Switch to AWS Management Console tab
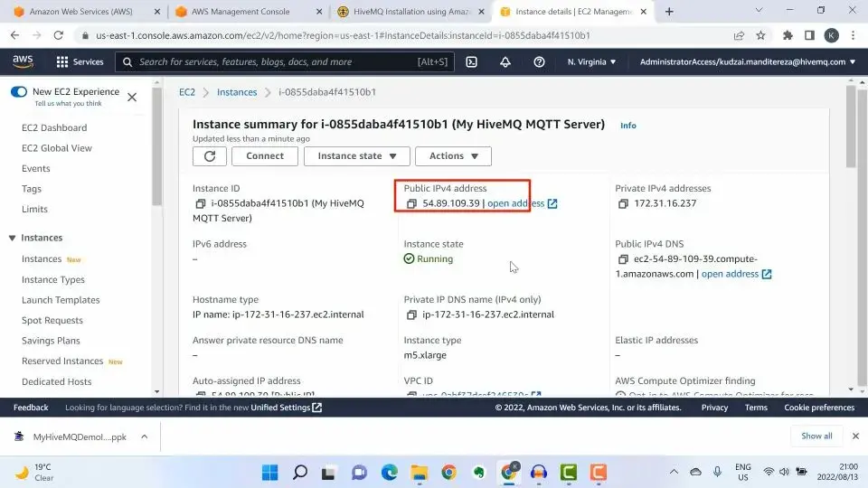 click(241, 11)
